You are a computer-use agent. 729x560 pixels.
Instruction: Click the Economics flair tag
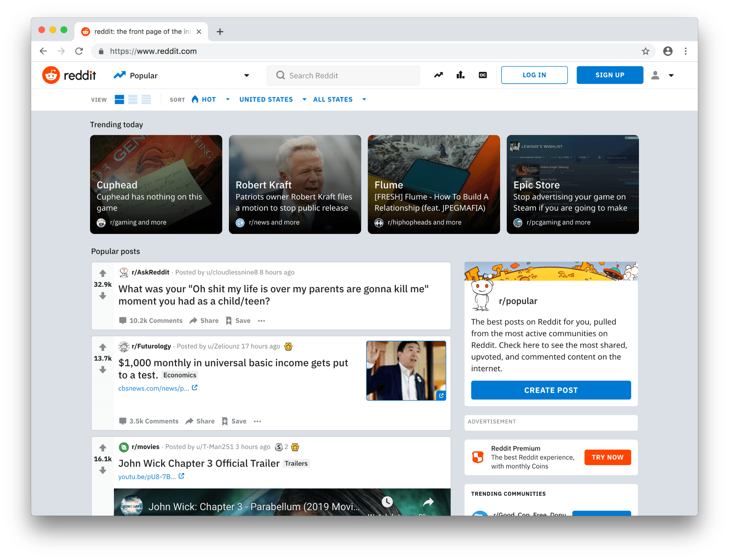click(180, 375)
